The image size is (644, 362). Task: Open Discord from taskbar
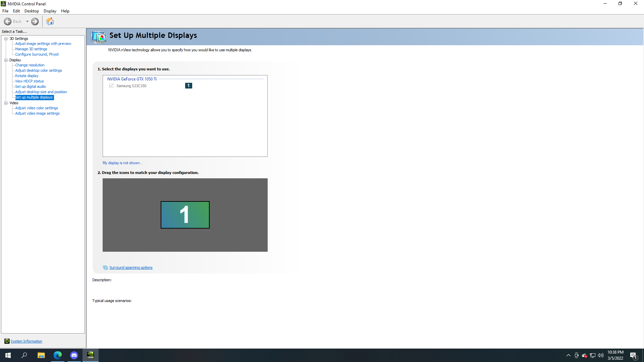pos(74,355)
